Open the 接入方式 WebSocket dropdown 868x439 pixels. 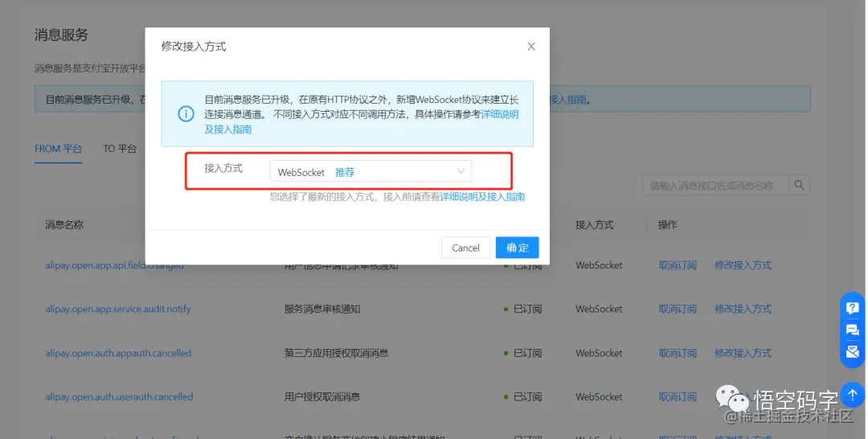(371, 171)
